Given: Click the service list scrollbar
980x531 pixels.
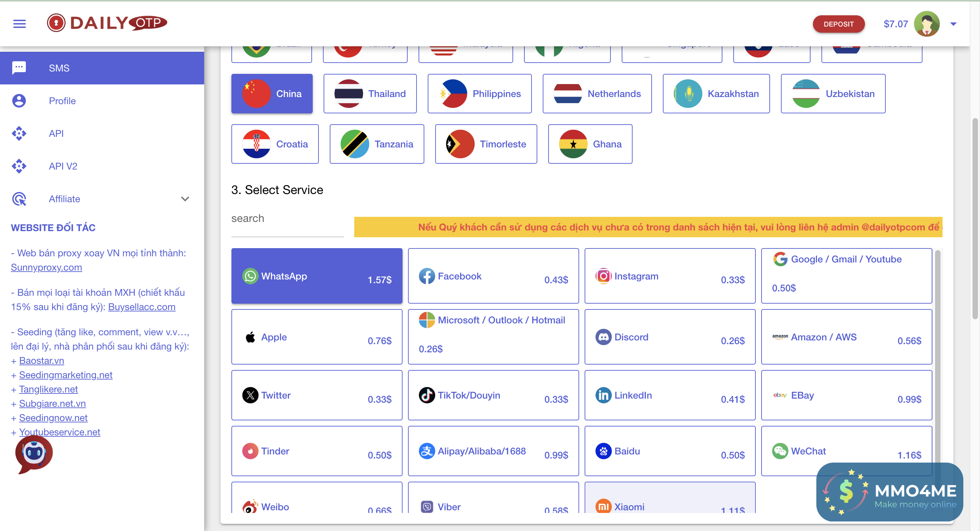Looking at the screenshot, I should (x=937, y=342).
